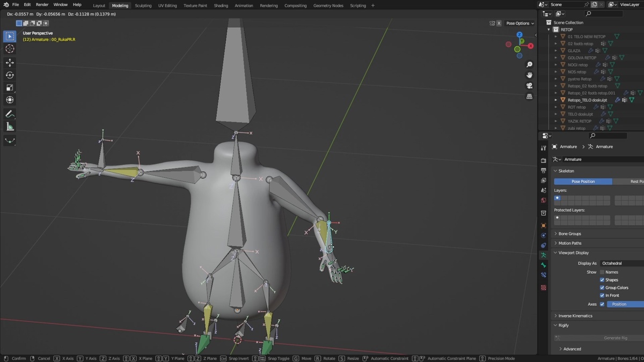The image size is (644, 362).
Task: Open the Bone properties tab
Action: coord(544,265)
